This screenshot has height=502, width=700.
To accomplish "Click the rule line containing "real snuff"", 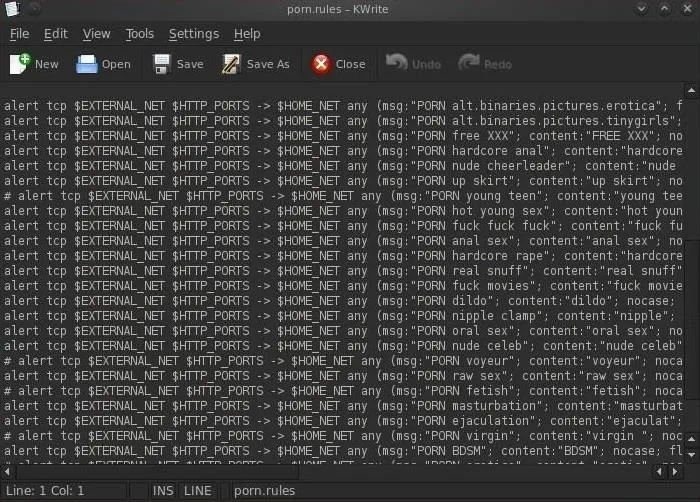I will click(343, 271).
